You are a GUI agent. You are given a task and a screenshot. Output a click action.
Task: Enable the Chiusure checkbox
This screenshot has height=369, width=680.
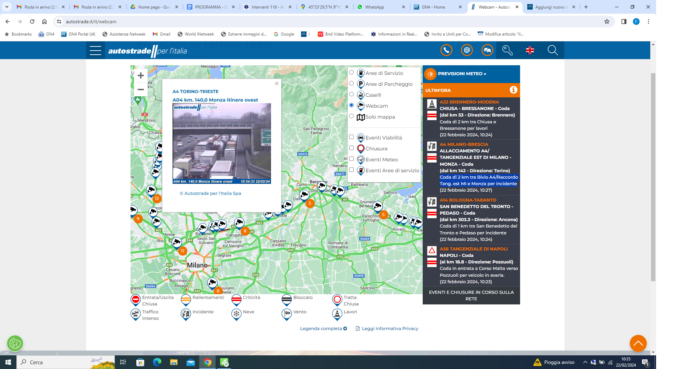pyautogui.click(x=352, y=148)
